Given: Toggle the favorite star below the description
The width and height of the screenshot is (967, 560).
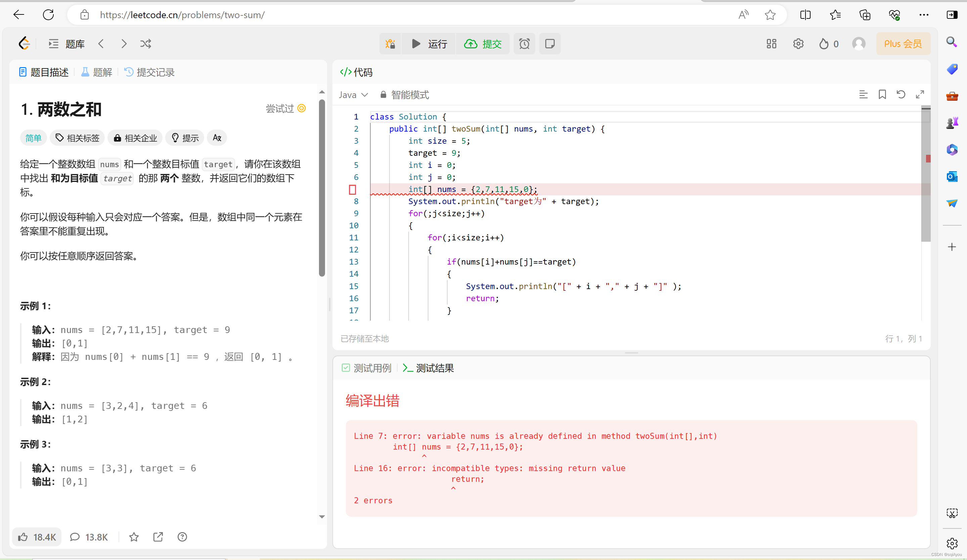Looking at the screenshot, I should [134, 537].
